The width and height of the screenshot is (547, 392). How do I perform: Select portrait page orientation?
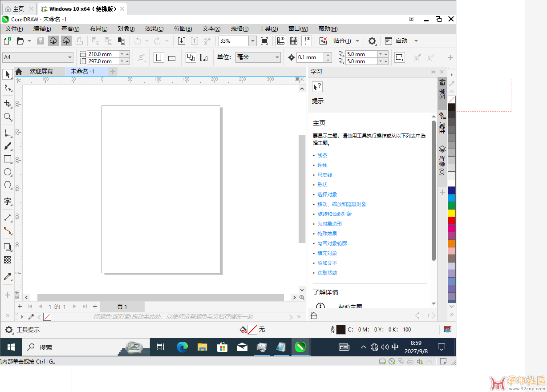click(159, 57)
